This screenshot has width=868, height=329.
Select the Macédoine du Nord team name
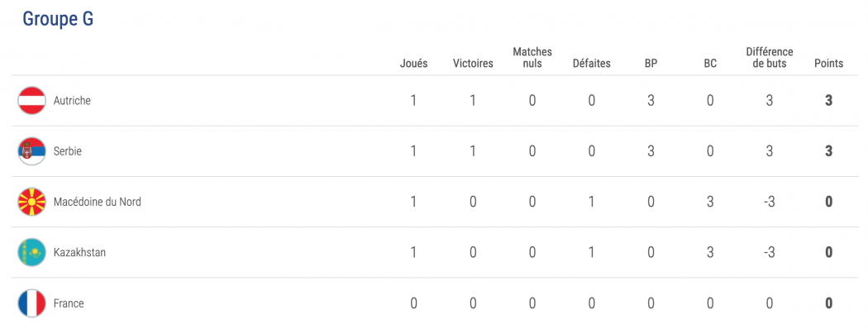[98, 202]
